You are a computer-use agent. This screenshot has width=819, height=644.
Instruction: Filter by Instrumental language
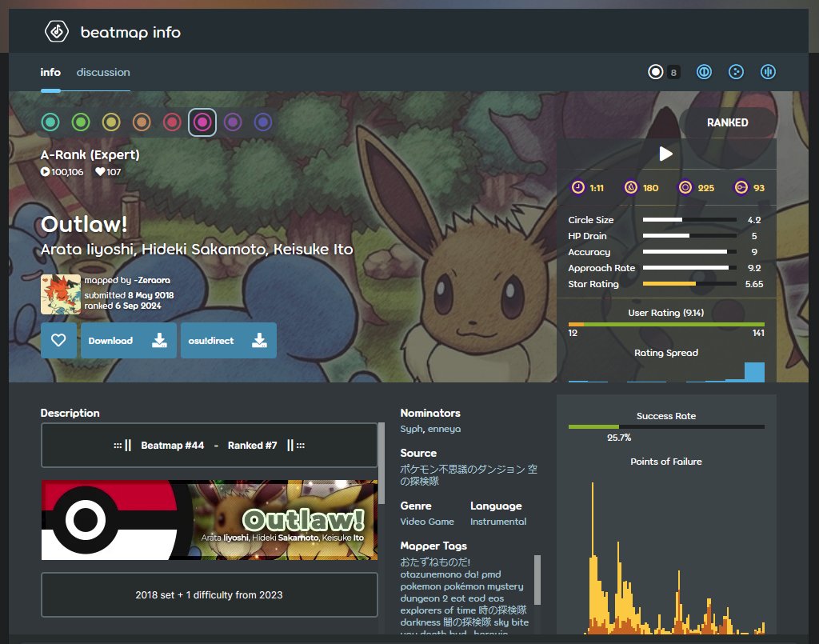[x=497, y=522]
